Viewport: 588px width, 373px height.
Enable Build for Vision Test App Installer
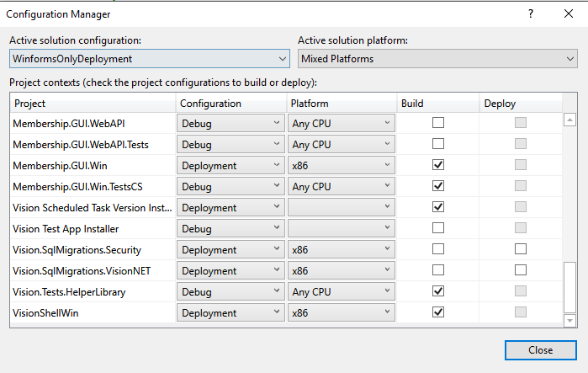click(437, 228)
